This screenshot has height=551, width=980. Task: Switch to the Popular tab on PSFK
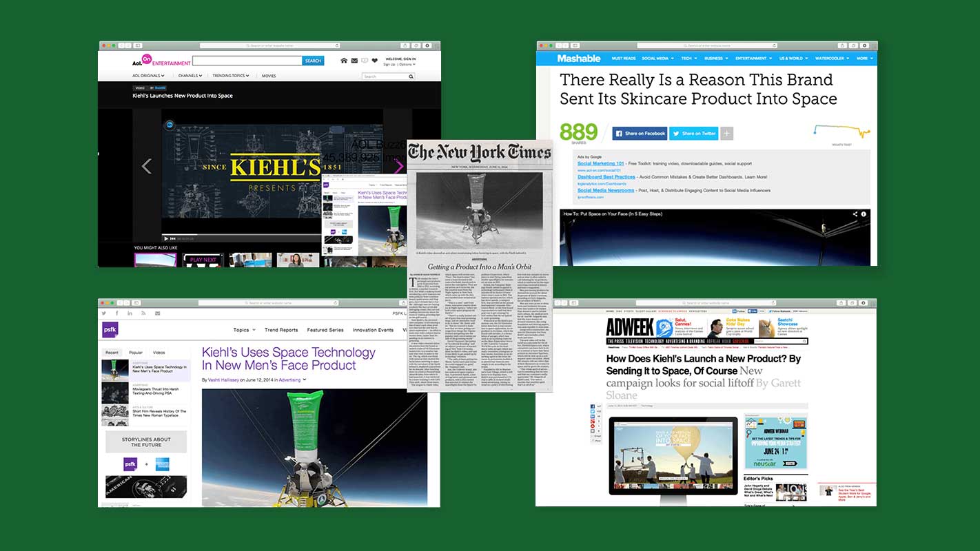[x=136, y=352]
